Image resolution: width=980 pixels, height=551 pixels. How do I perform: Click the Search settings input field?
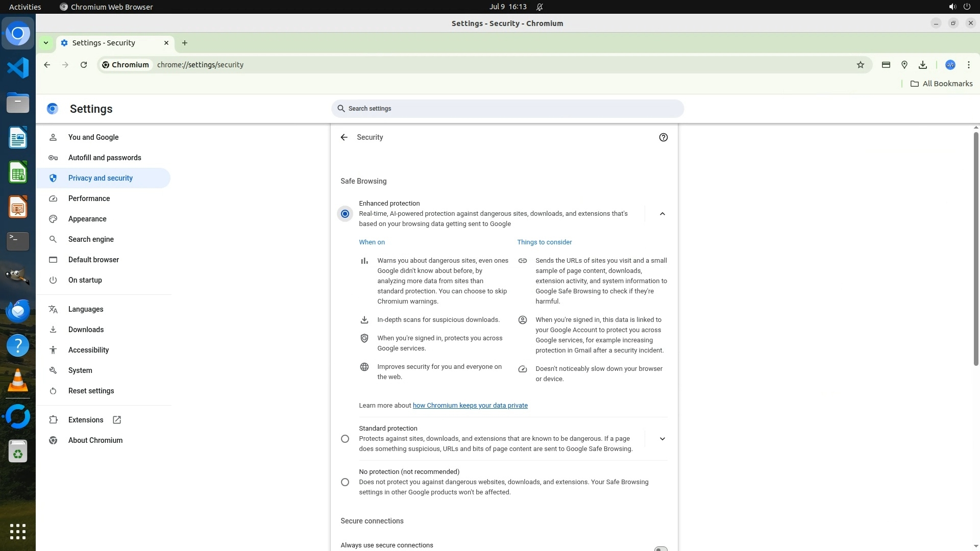click(x=507, y=109)
